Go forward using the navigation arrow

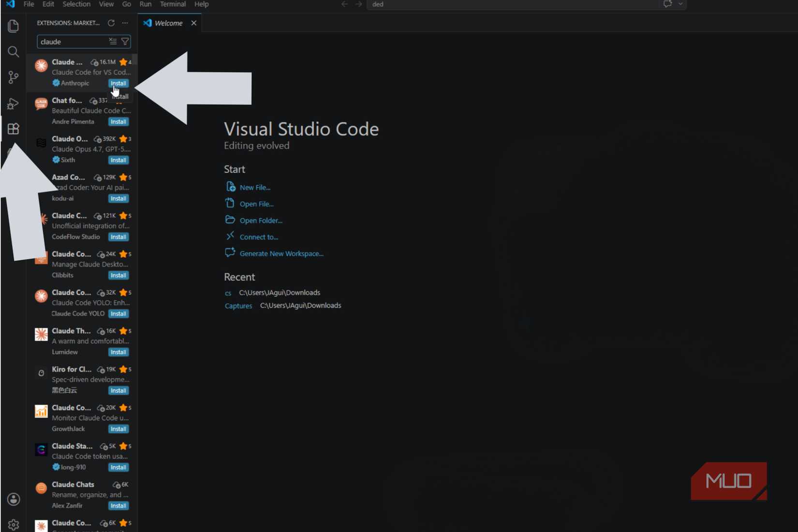358,4
